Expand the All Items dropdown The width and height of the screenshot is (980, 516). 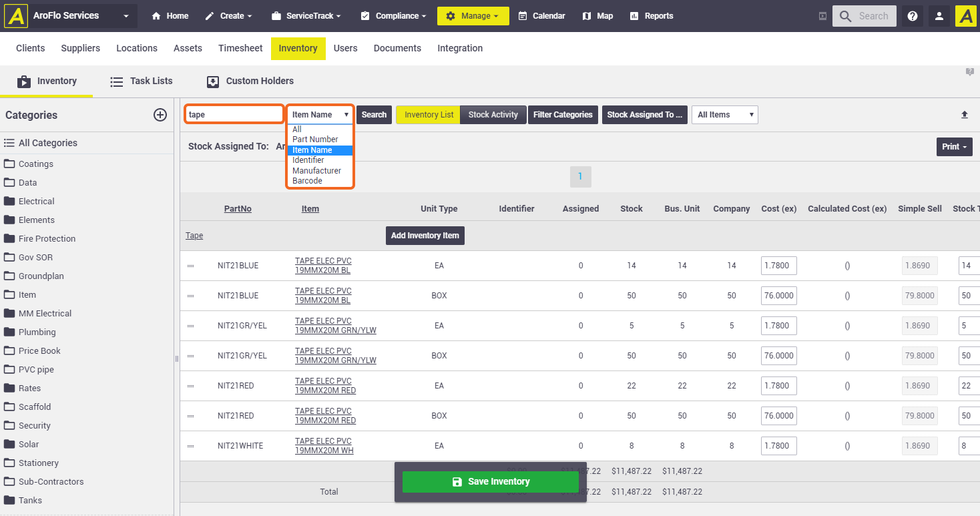tap(724, 115)
